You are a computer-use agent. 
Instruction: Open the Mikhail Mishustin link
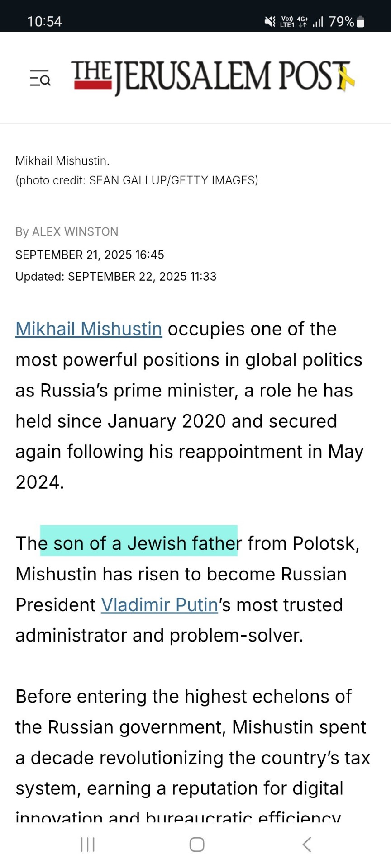(89, 329)
